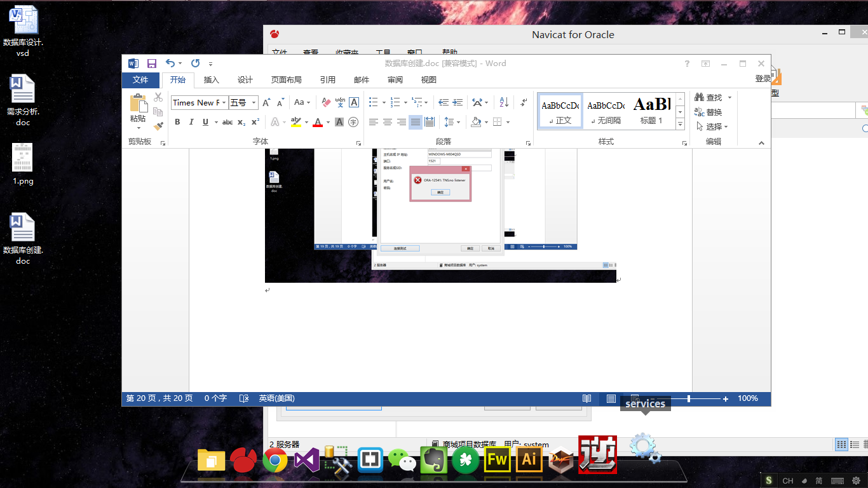The image size is (868, 488).
Task: Toggle bold formatting
Action: tap(177, 122)
